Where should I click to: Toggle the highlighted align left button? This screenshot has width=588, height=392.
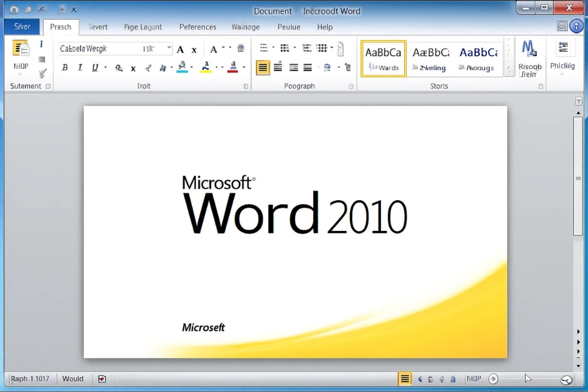pos(263,68)
